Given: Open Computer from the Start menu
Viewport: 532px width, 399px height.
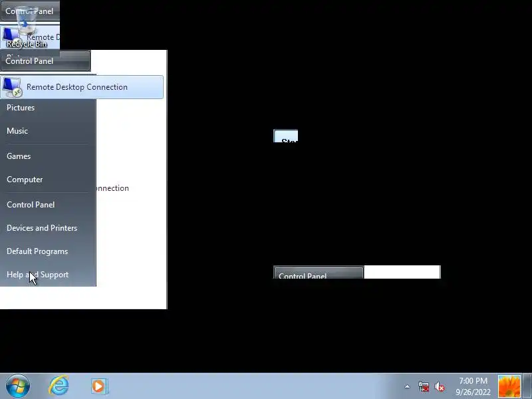Looking at the screenshot, I should coord(25,180).
